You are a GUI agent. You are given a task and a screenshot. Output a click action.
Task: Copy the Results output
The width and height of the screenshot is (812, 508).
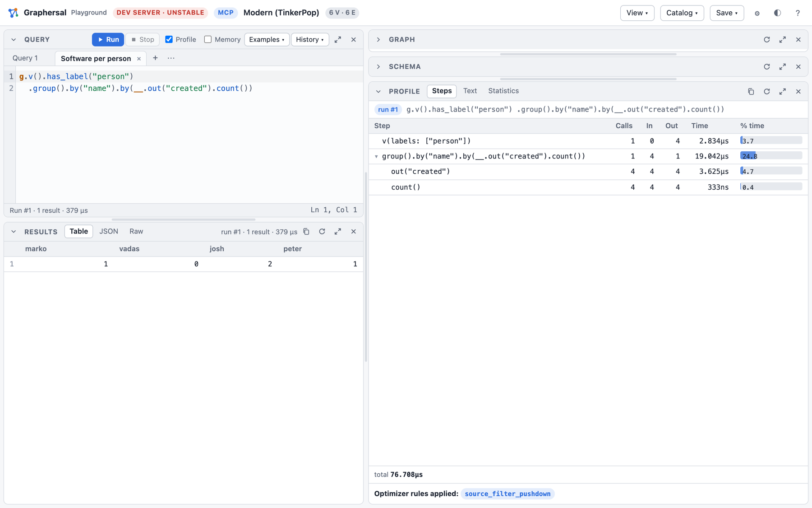point(306,232)
